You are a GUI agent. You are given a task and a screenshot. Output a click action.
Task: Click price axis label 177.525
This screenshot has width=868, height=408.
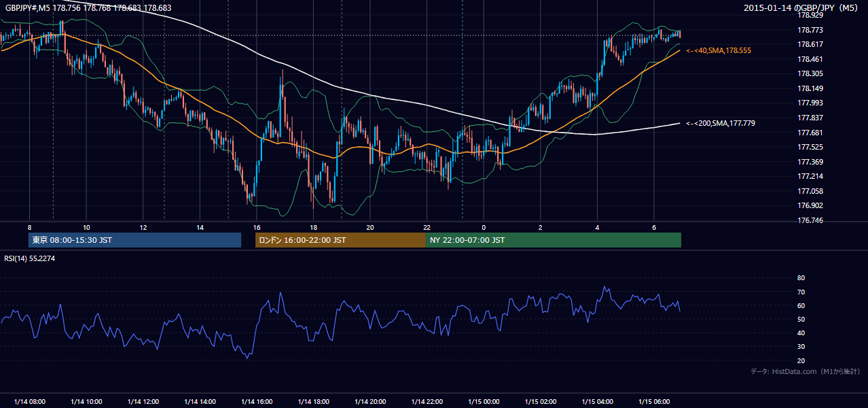pyautogui.click(x=811, y=147)
